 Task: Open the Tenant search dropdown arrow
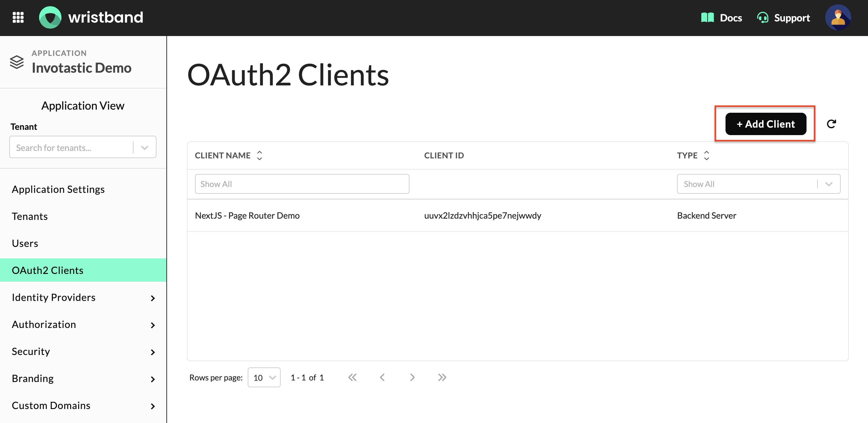point(145,148)
